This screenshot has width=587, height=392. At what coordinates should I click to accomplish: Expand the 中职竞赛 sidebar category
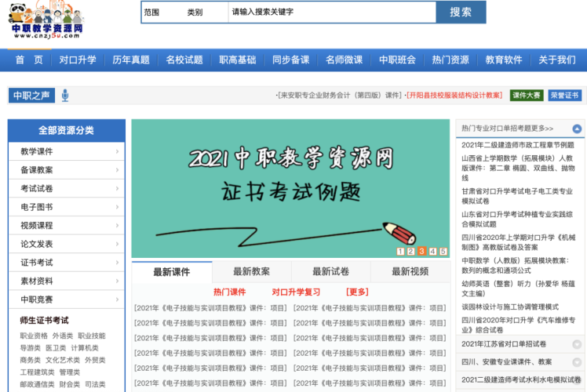coord(67,299)
